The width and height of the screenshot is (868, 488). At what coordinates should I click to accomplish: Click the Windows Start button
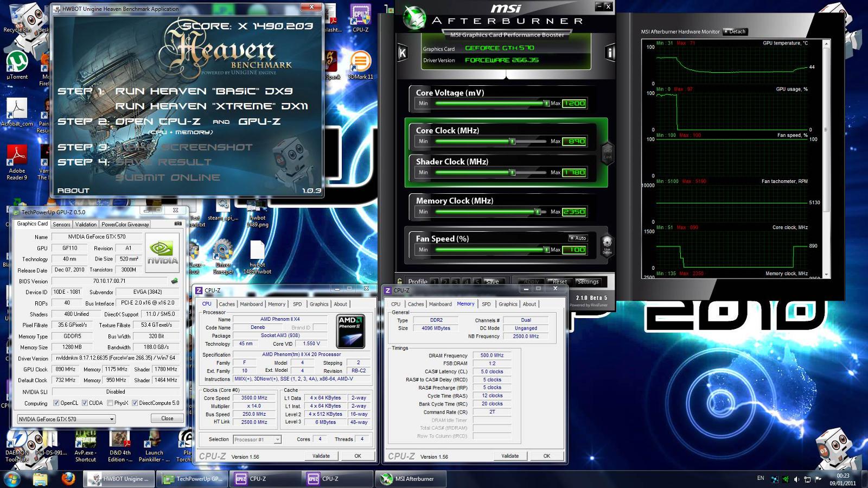coord(12,479)
